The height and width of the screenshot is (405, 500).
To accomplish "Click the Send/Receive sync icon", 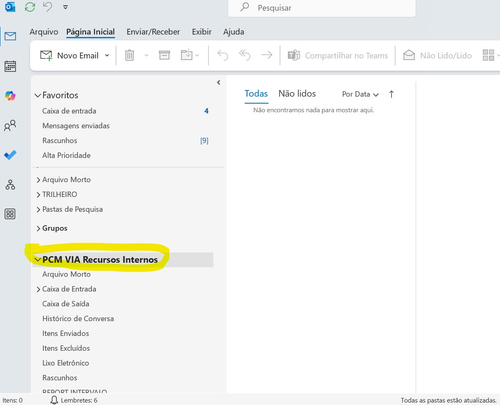I will [x=30, y=7].
